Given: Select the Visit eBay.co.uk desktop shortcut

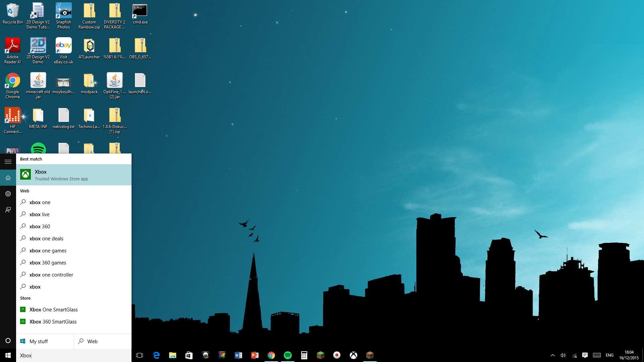Looking at the screenshot, I should (64, 51).
